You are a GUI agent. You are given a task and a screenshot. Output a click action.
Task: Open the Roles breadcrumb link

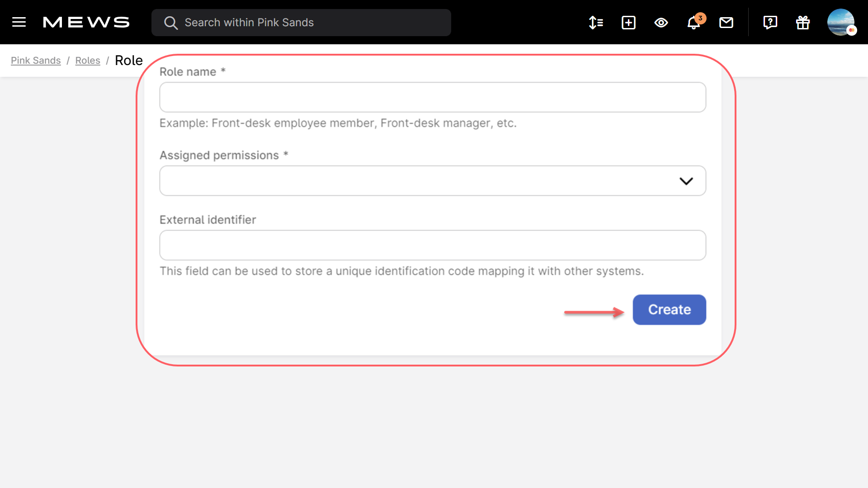[x=88, y=60]
